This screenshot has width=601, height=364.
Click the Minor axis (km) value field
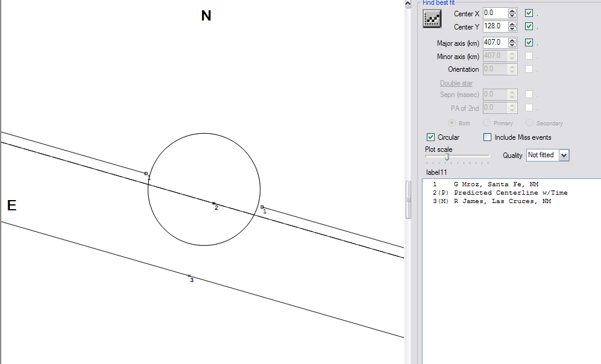point(496,56)
